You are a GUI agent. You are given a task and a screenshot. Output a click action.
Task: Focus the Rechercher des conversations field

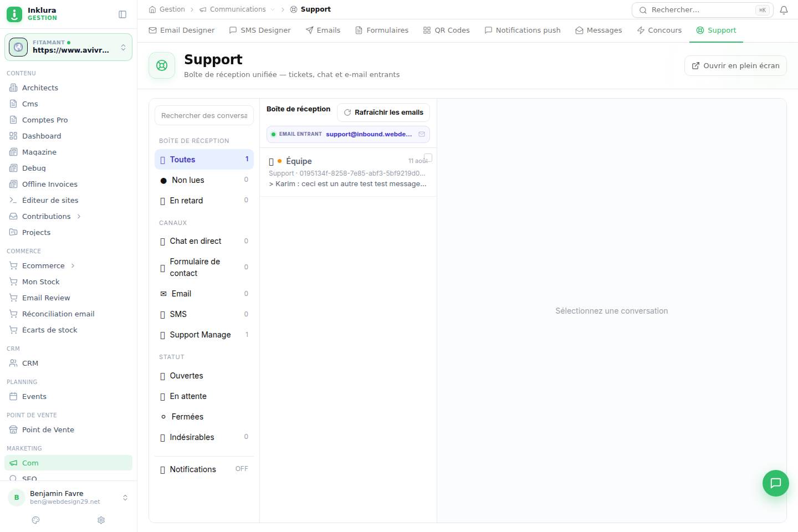click(204, 115)
